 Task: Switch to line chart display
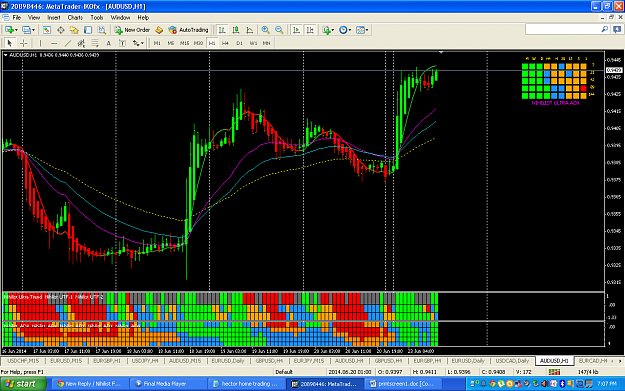pyautogui.click(x=250, y=30)
